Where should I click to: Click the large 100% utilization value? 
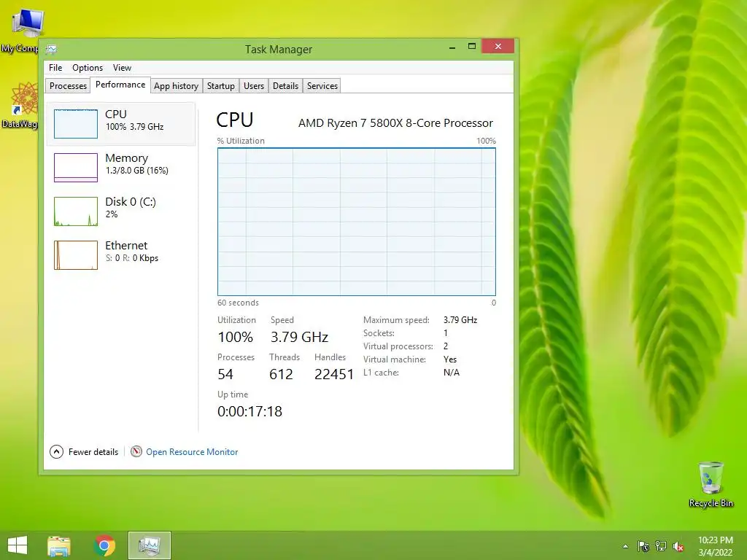pos(236,337)
